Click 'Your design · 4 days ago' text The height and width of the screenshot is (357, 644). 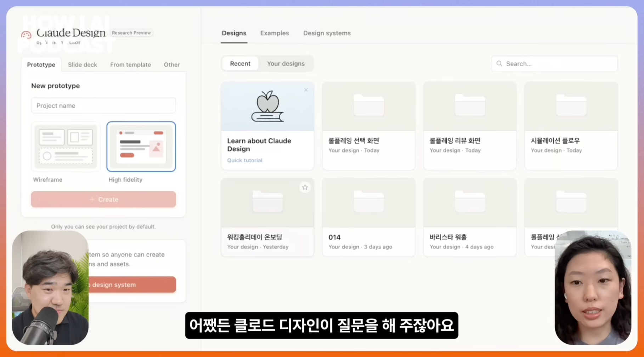pos(462,247)
